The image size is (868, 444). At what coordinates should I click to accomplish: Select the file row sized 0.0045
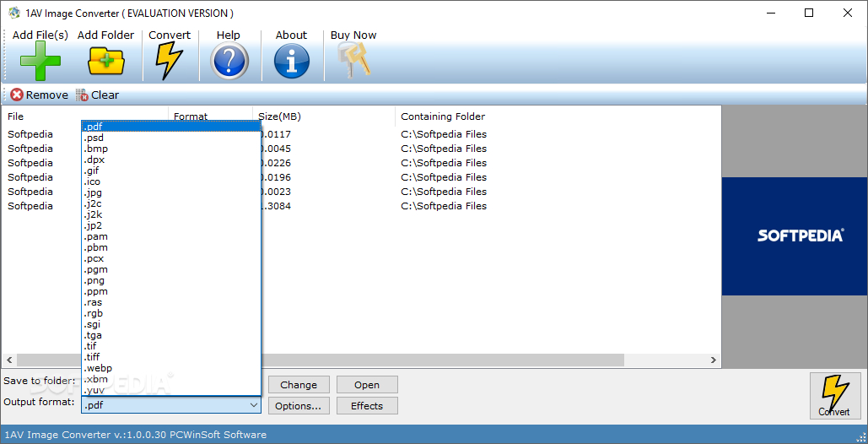(x=362, y=149)
